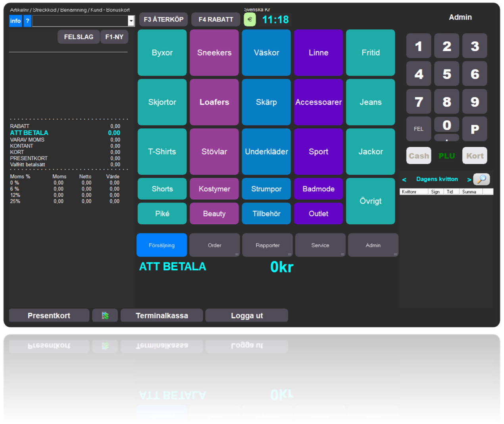
Task: Select the Sneekers category tile
Action: pos(214,52)
